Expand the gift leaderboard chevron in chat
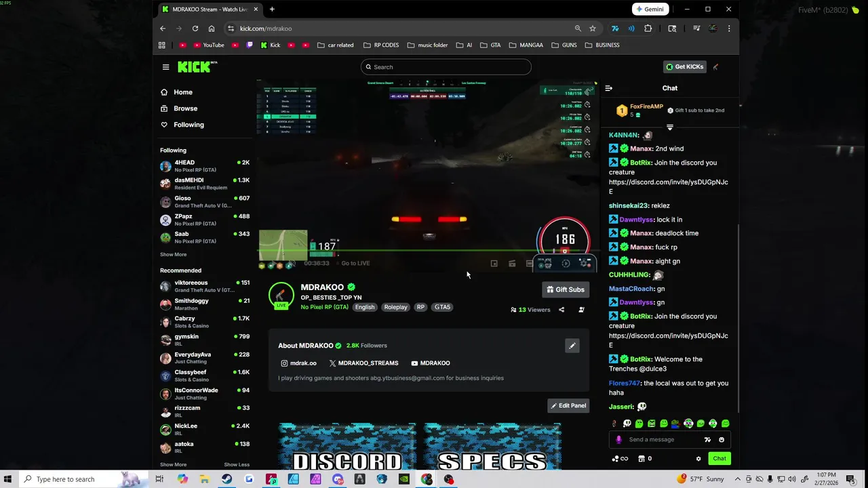This screenshot has height=488, width=868. pos(669,127)
